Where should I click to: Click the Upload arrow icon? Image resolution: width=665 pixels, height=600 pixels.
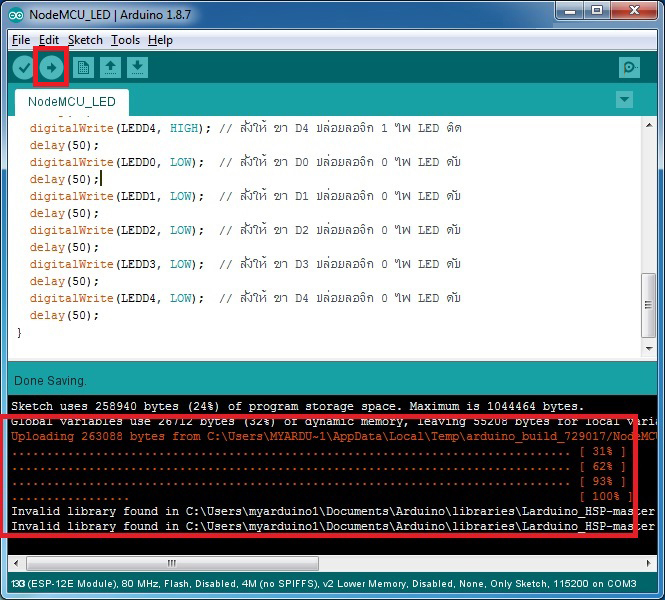point(52,67)
